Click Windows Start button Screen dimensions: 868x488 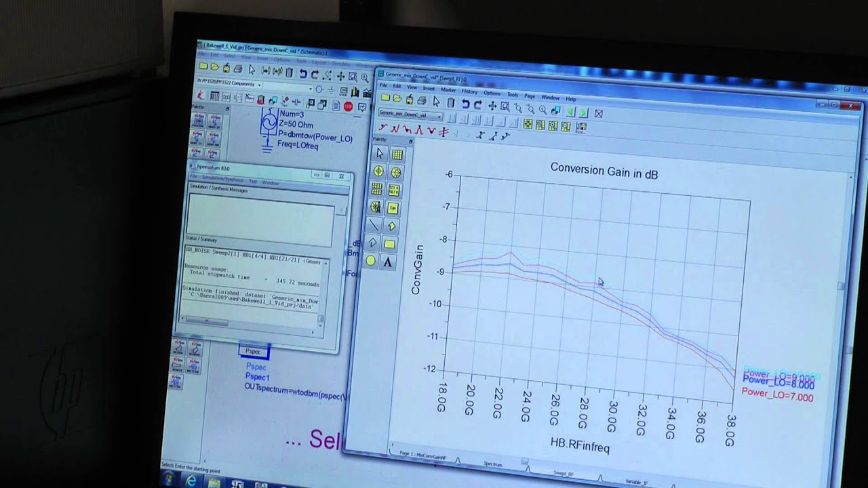point(169,478)
